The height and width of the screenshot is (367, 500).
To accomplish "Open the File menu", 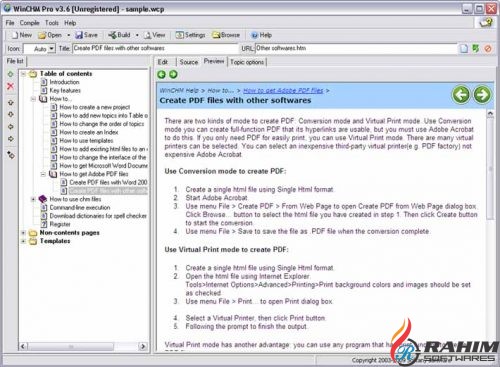I will (x=10, y=23).
